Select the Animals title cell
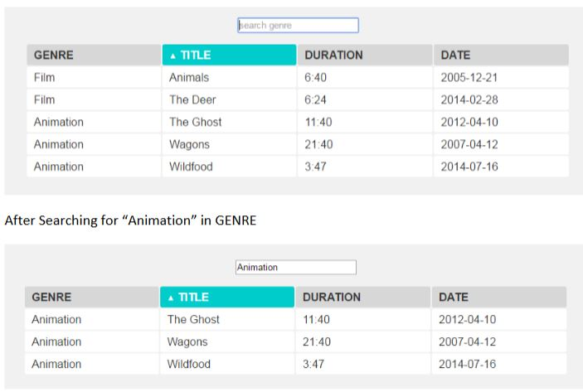The height and width of the screenshot is (392, 583). (x=189, y=78)
